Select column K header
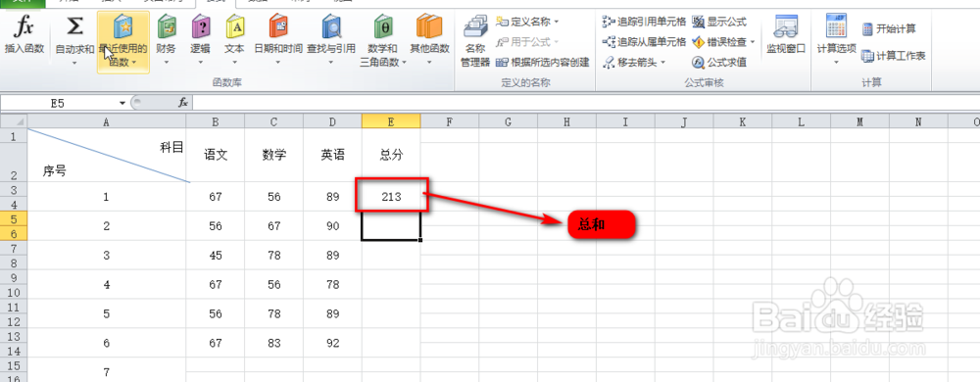 pos(743,121)
